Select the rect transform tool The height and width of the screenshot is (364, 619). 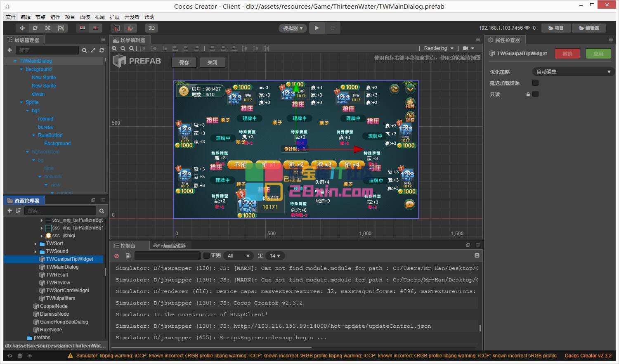pos(61,28)
